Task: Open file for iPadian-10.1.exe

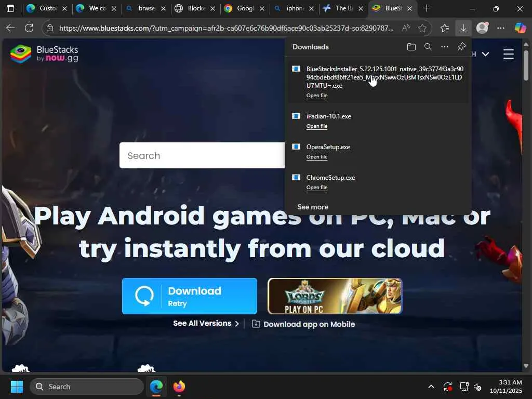Action: (317, 126)
